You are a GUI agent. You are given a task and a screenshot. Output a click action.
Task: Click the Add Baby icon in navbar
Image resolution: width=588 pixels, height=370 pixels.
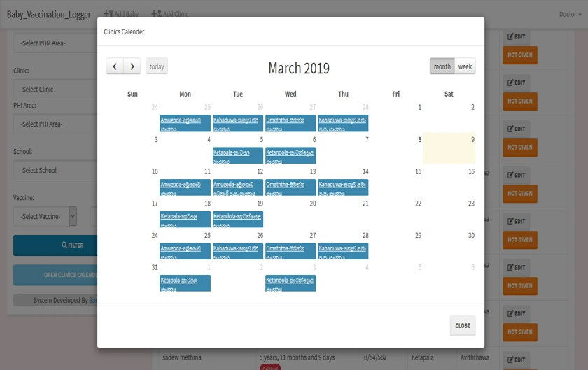coord(108,14)
